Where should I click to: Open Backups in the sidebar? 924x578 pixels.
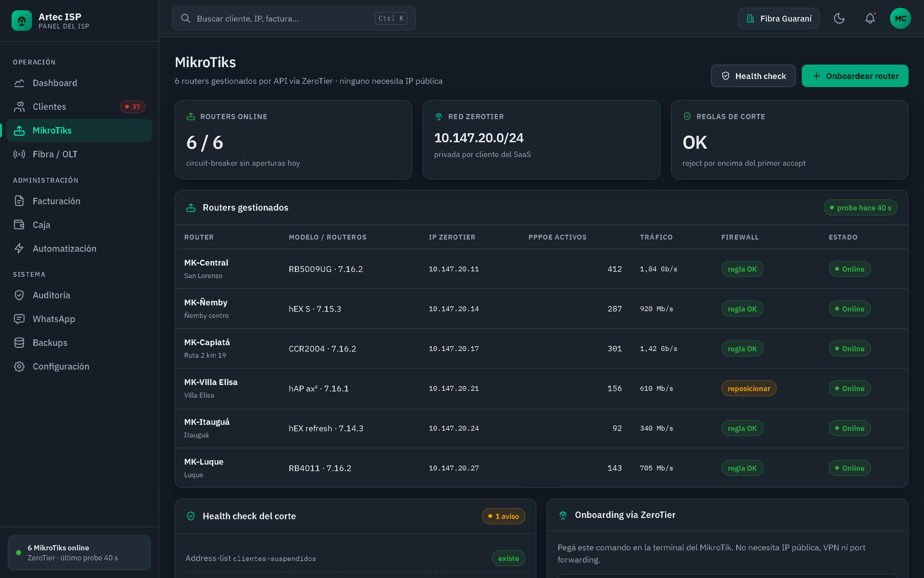80,343
